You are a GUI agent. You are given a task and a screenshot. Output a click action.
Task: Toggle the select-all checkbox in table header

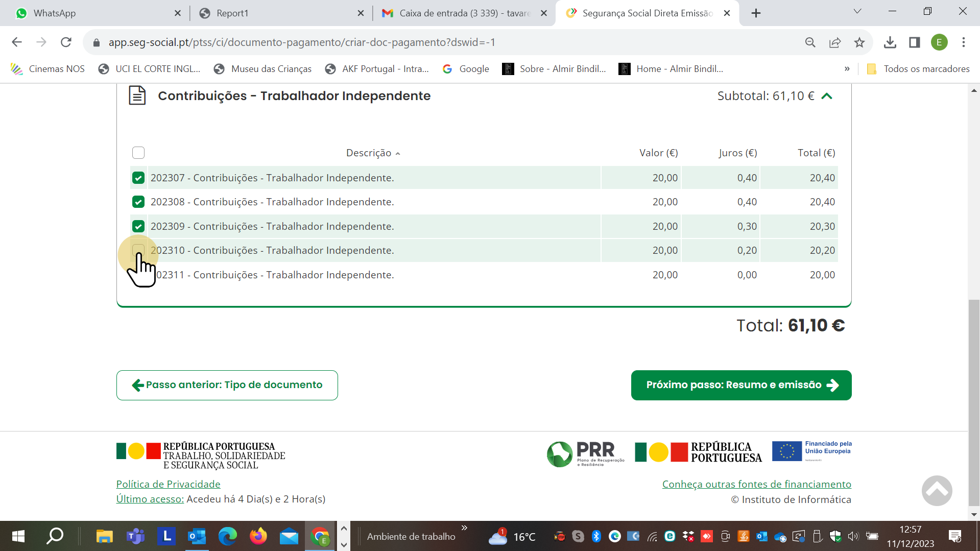pos(138,153)
